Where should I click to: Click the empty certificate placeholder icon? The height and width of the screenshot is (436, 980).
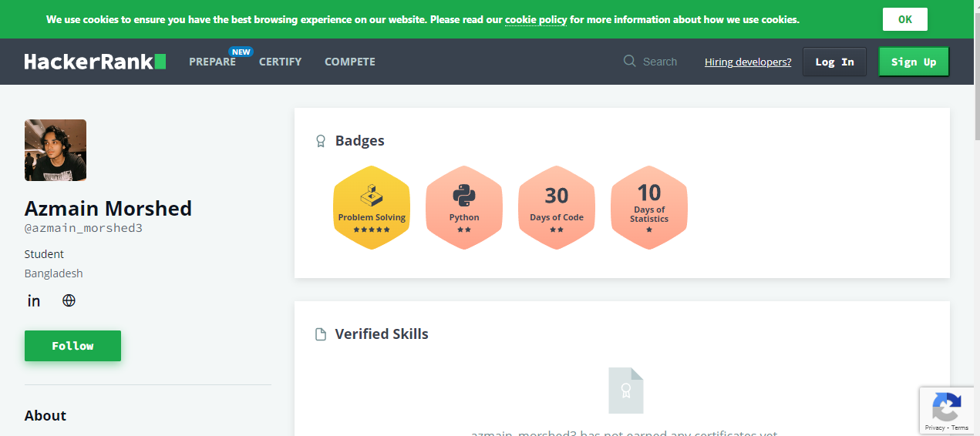click(626, 391)
